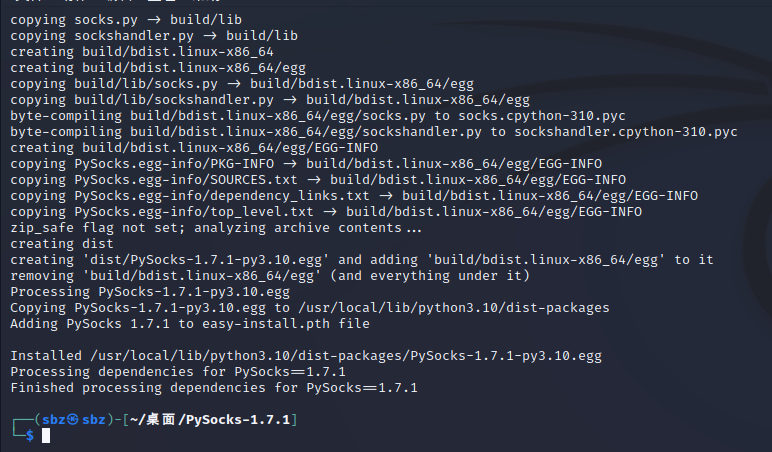Viewport: 772px width, 452px height.
Task: Click the line copying PKG-INFO
Action: pos(306,164)
